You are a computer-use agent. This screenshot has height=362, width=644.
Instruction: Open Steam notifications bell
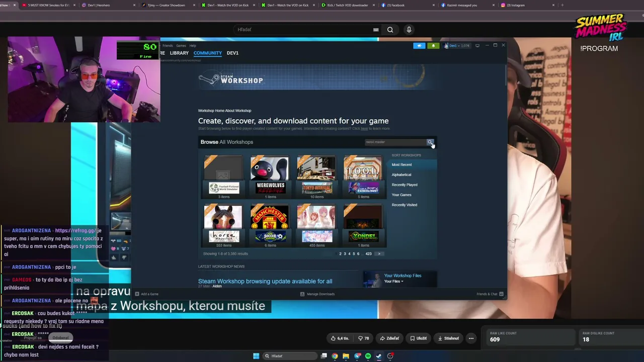tap(433, 46)
